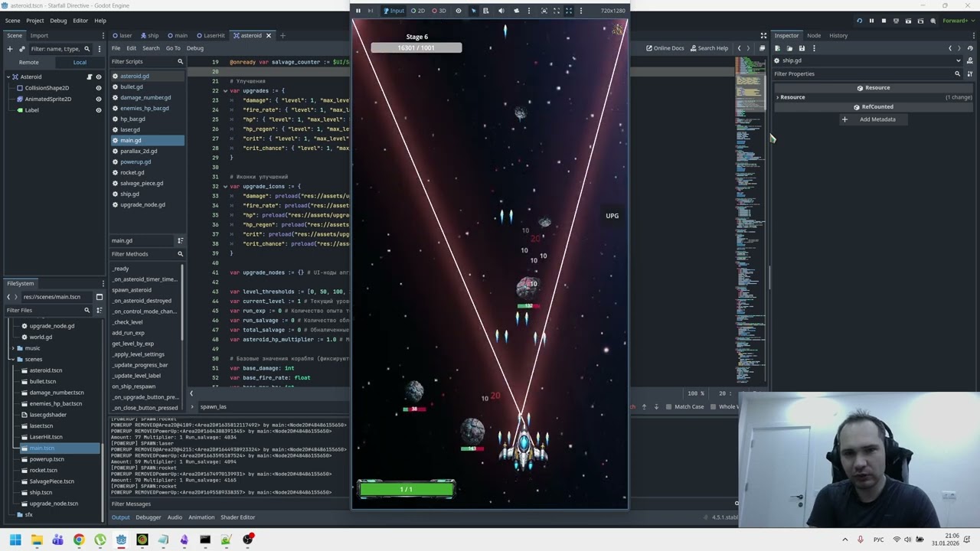
Task: Add a new node with plus icon
Action: (x=10, y=49)
